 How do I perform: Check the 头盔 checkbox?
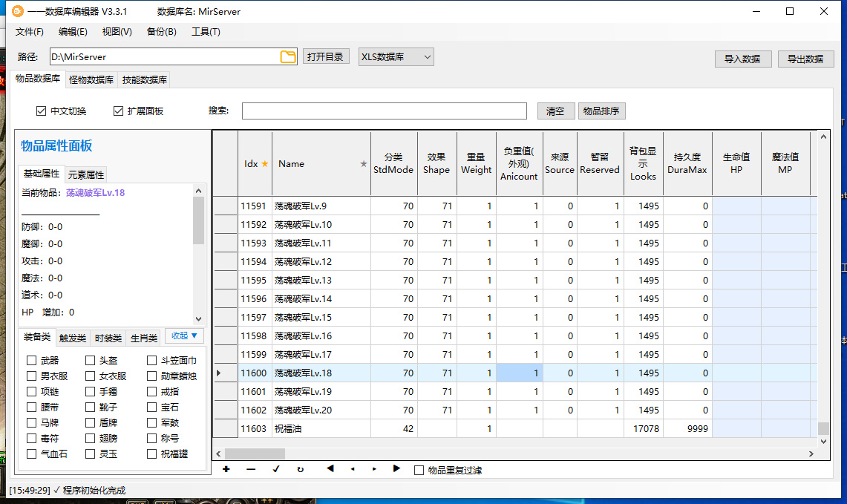point(91,360)
